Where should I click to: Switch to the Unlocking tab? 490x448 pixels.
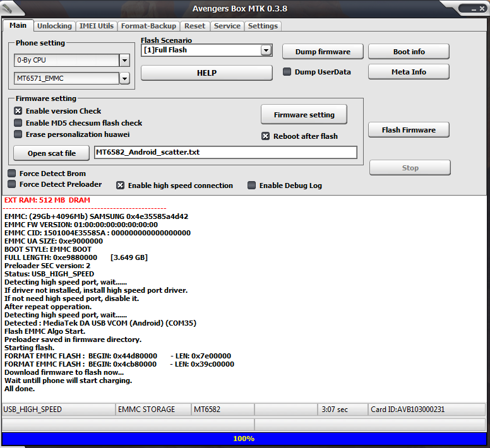[x=54, y=26]
